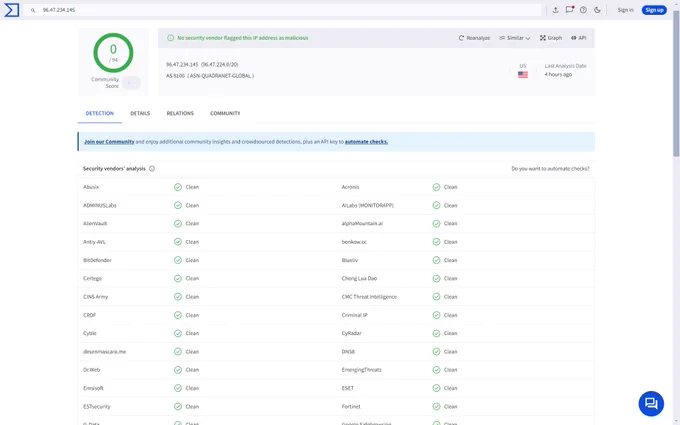Follow the automate checks link

[366, 142]
